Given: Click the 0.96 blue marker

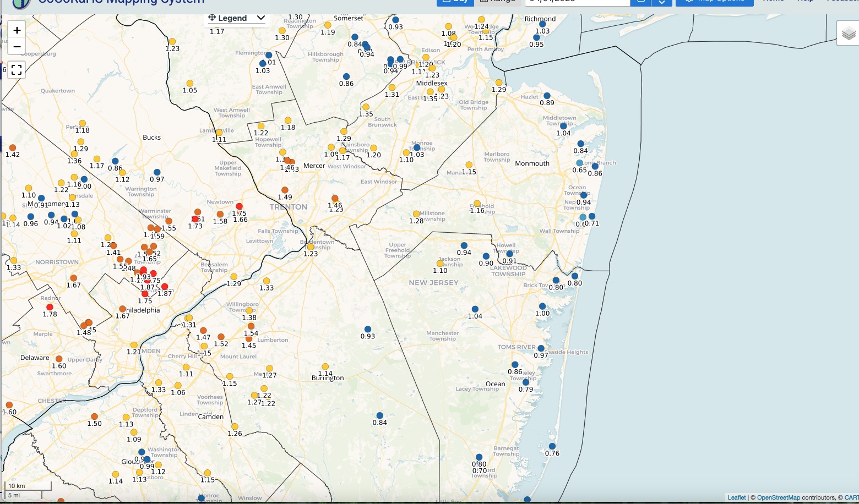Looking at the screenshot, I should [30, 217].
